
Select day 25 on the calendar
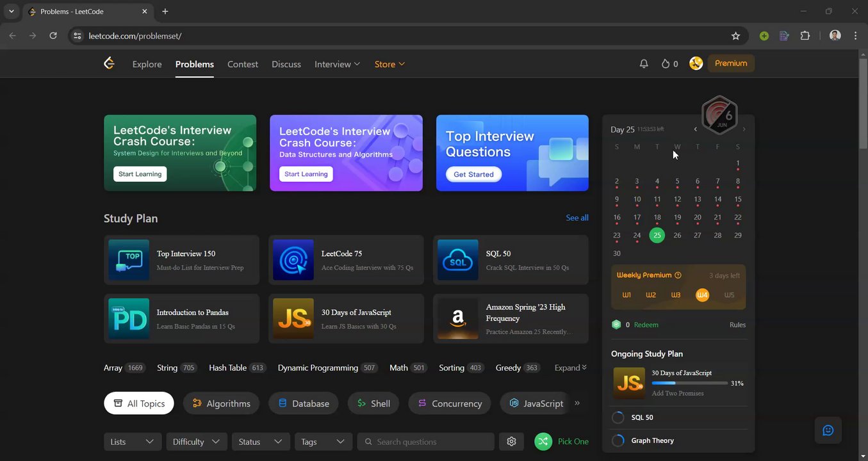(x=657, y=235)
